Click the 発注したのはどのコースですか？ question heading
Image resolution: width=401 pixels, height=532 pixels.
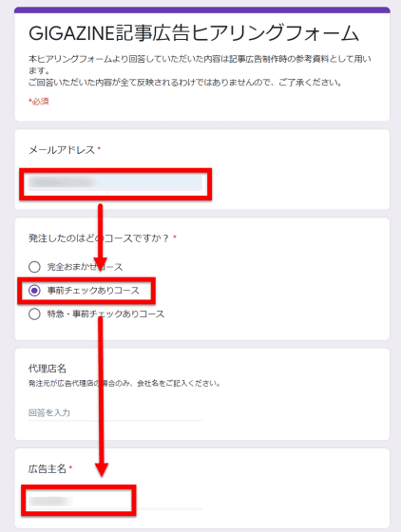[99, 238]
